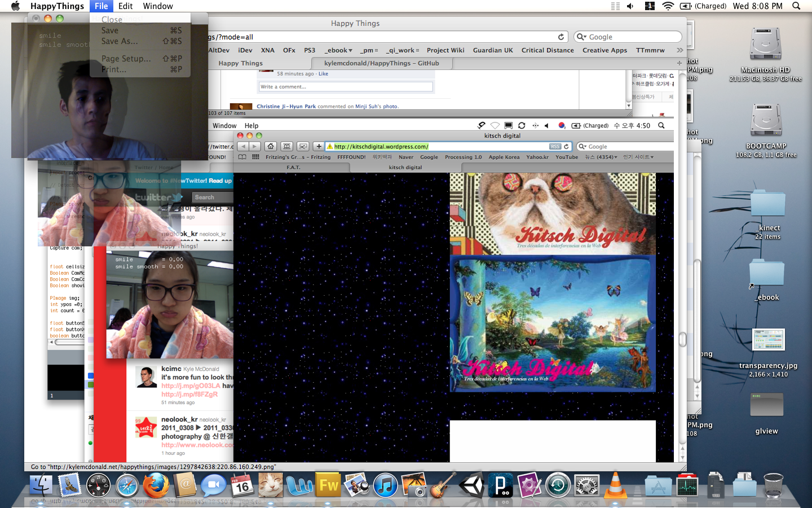Expand the _ebook bookmarks folder dropdown

click(x=339, y=50)
